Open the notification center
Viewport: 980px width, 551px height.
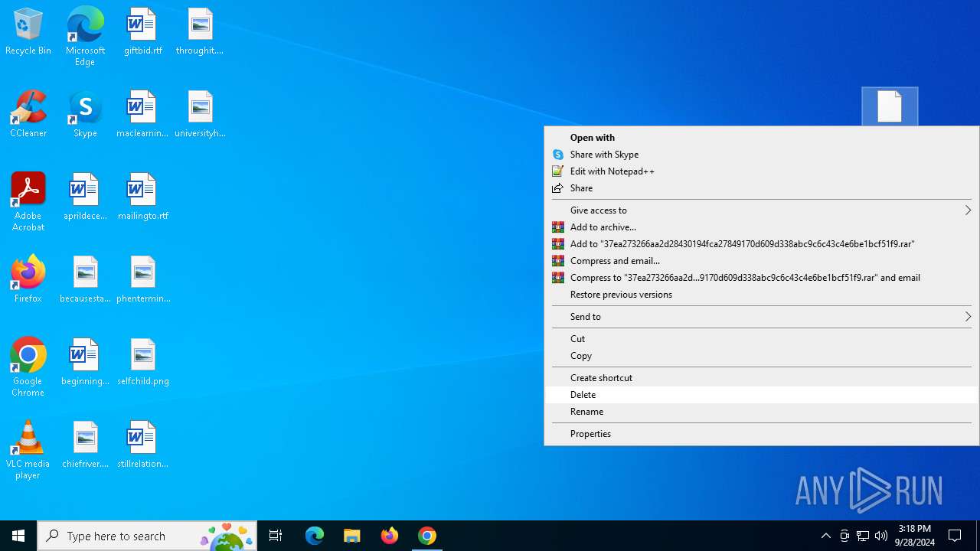955,536
